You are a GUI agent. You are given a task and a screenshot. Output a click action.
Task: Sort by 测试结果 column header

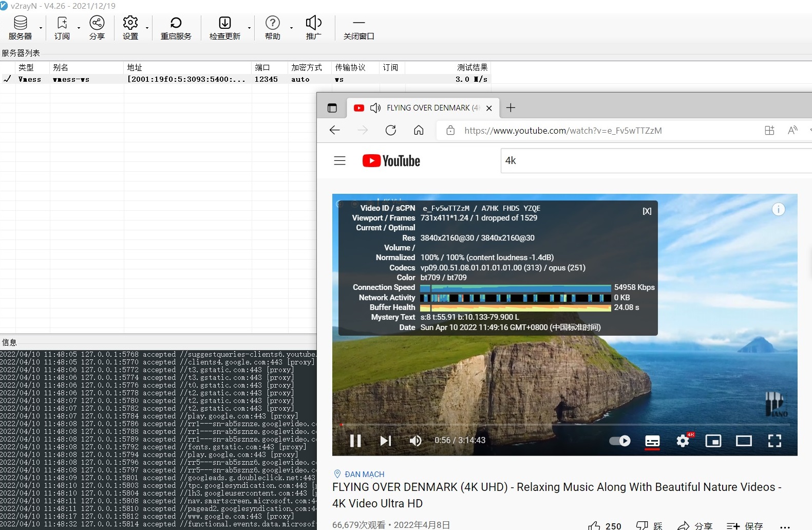pos(448,67)
